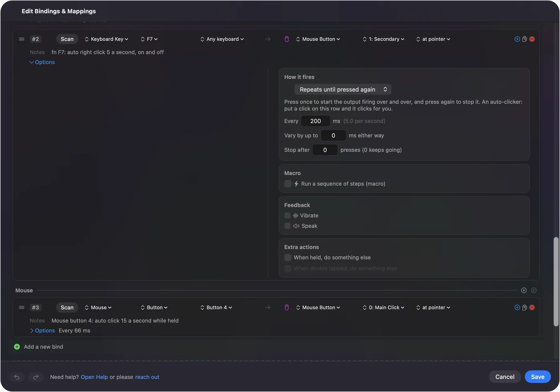Add a bind after row #3 with plus icon
The width and height of the screenshot is (560, 392).
pyautogui.click(x=517, y=308)
